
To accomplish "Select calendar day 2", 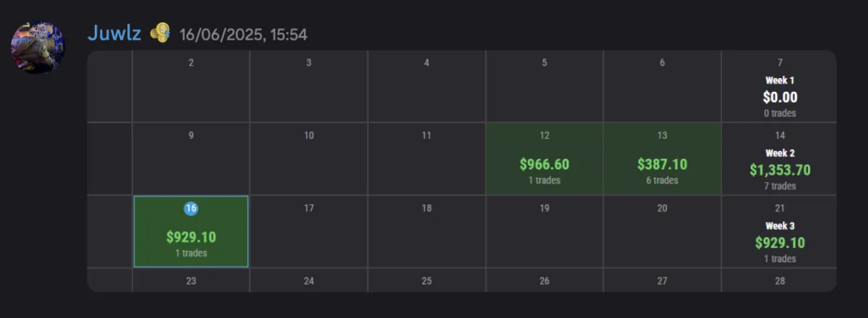I will click(x=191, y=87).
